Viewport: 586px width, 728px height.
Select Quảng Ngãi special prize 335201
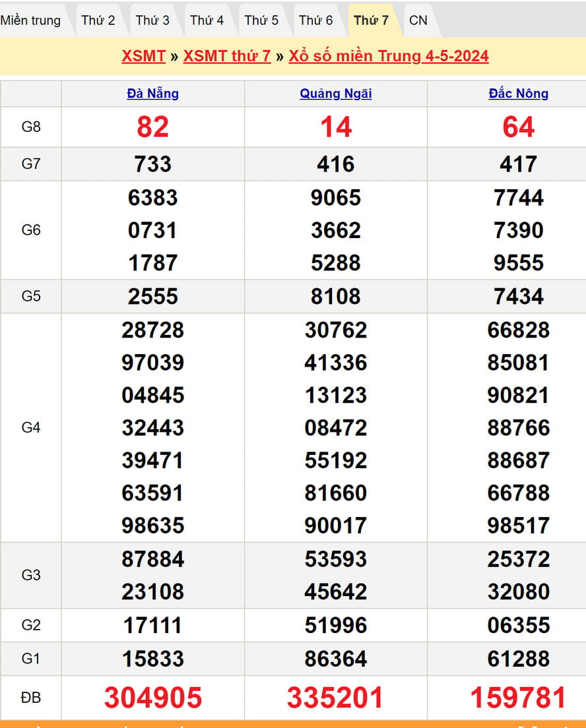(x=336, y=698)
